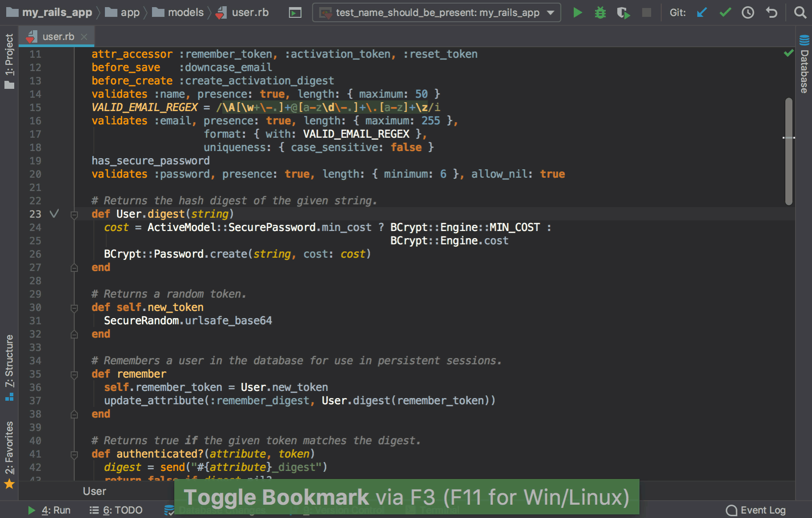This screenshot has width=812, height=518.
Task: Click the app folder breadcrumb
Action: (x=122, y=12)
